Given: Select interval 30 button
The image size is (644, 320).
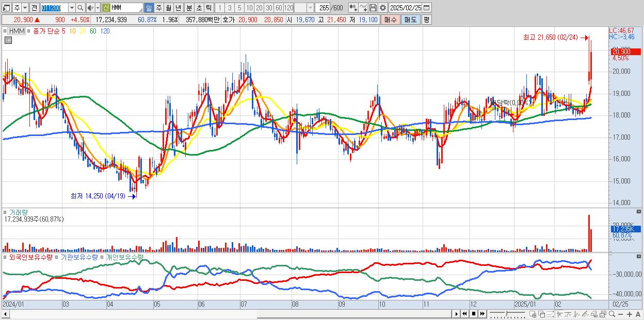Looking at the screenshot, I should pos(269,8).
